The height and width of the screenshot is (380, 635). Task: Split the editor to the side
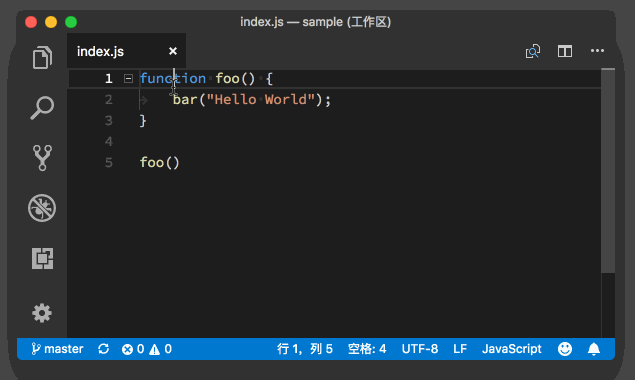click(565, 51)
